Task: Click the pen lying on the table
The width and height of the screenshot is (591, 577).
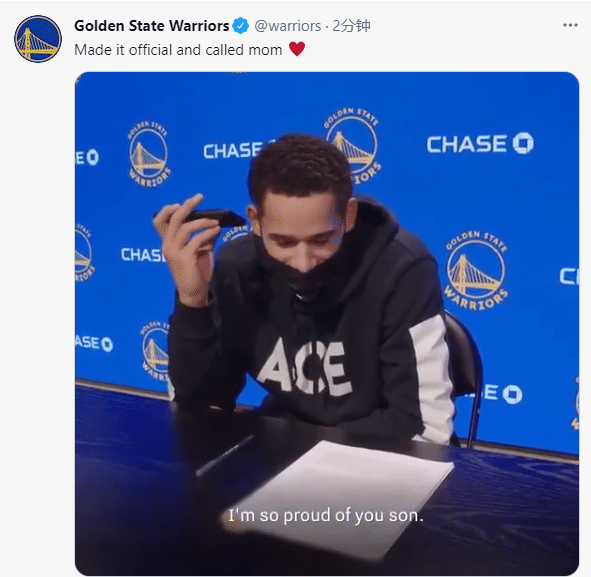Action: tap(225, 456)
